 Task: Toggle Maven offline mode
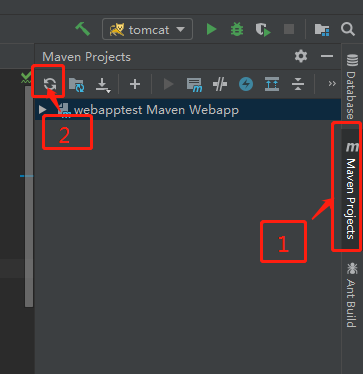[x=220, y=84]
